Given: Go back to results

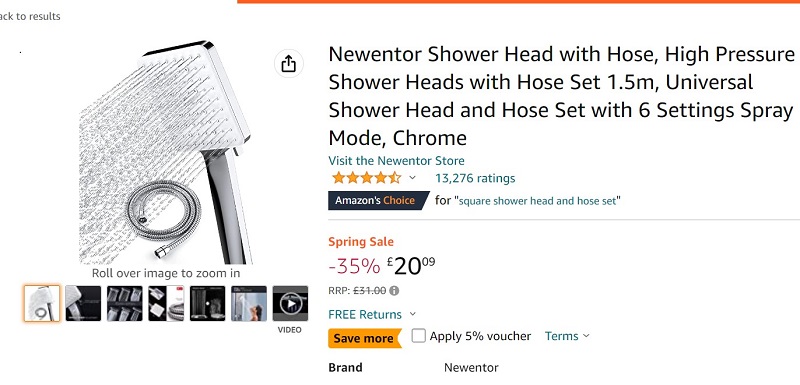Looking at the screenshot, I should point(30,16).
